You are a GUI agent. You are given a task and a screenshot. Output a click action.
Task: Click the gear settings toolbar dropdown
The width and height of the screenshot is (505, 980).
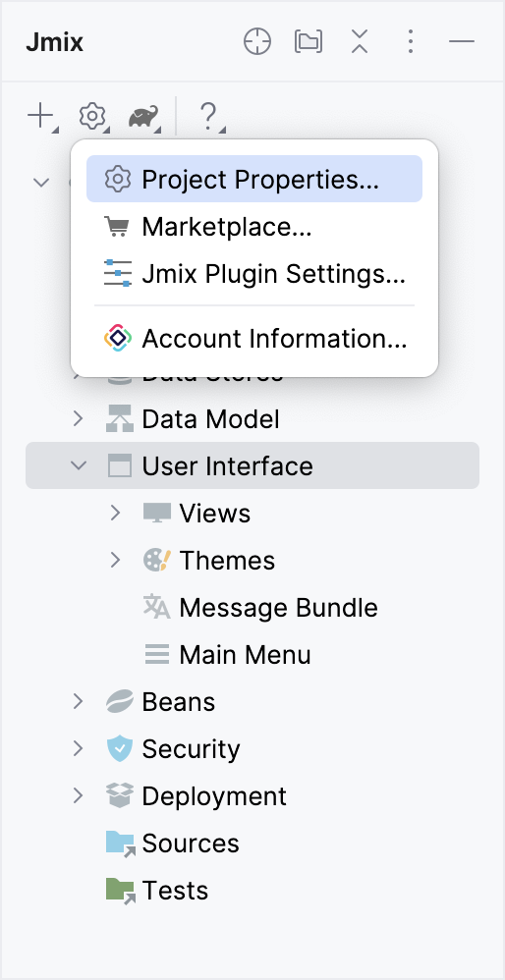coord(93,118)
